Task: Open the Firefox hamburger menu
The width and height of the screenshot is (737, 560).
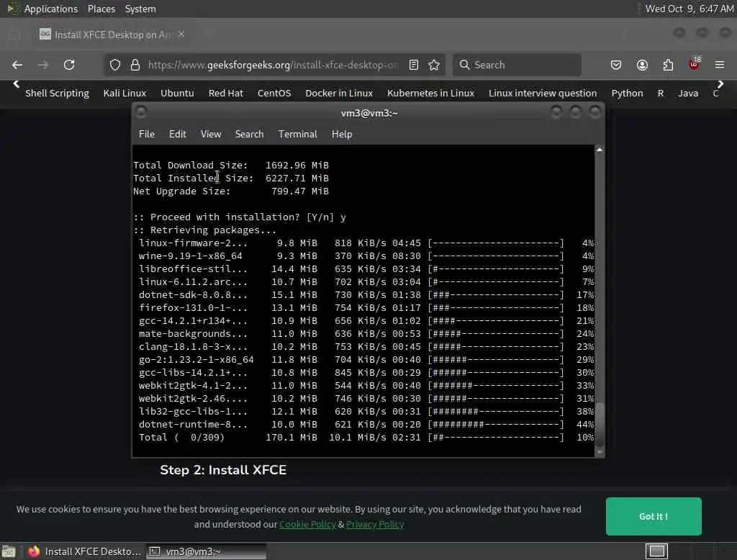Action: pyautogui.click(x=720, y=65)
